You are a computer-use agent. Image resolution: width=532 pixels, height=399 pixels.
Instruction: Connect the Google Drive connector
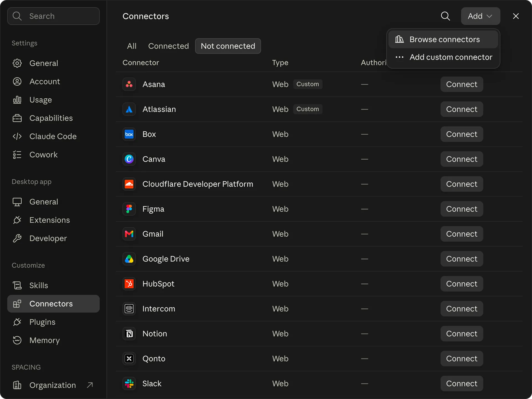[462, 259]
